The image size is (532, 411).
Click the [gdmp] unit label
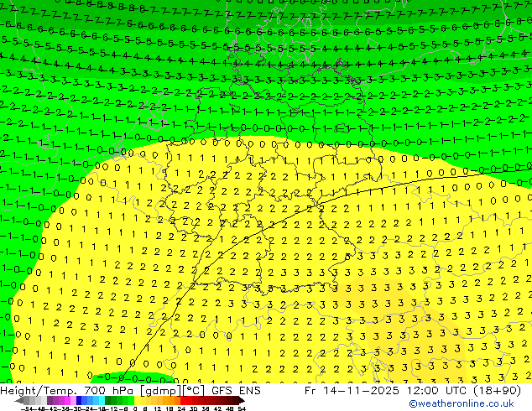click(159, 391)
